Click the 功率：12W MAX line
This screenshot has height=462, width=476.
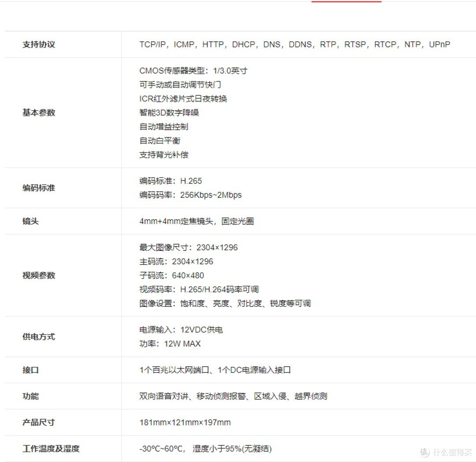coord(170,343)
